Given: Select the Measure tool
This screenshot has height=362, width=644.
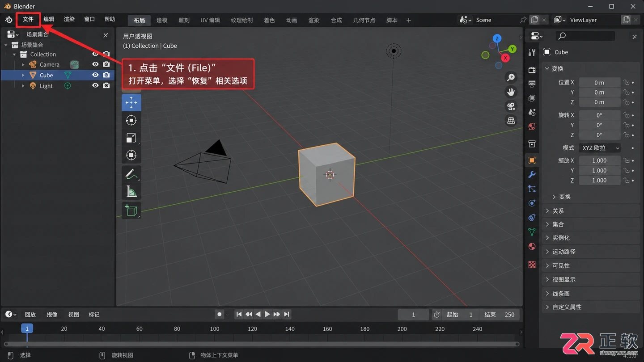Looking at the screenshot, I should (x=131, y=192).
